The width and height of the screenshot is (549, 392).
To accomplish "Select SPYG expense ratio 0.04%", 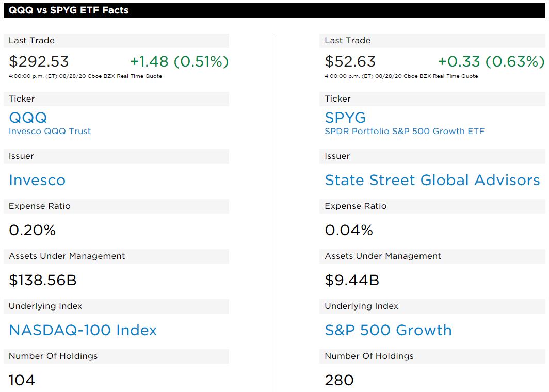I will click(x=349, y=230).
